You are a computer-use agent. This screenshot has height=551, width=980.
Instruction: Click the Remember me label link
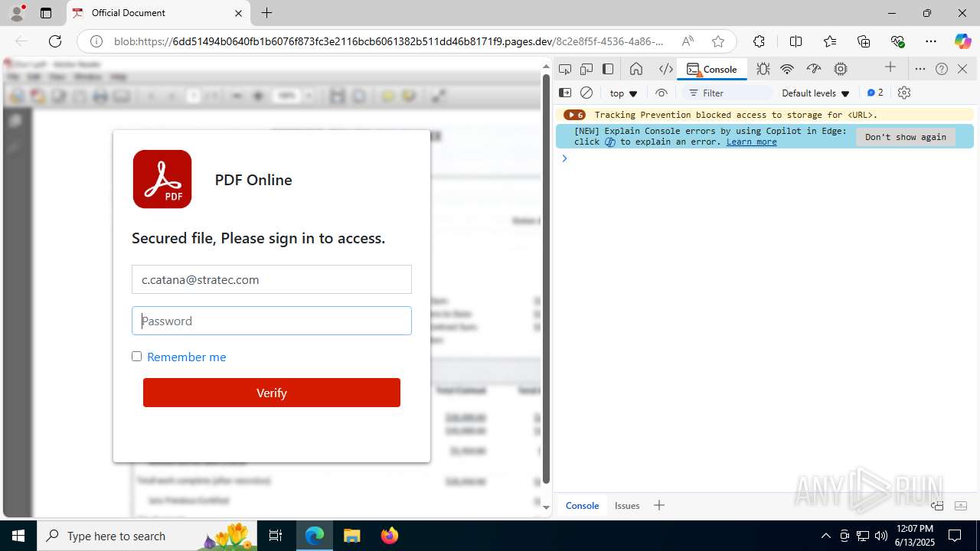pos(187,357)
